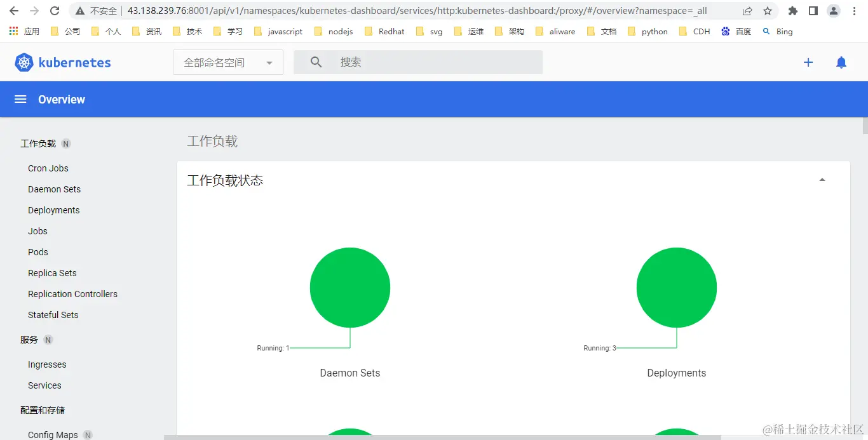Open the aliware bookmark folder
The height and width of the screenshot is (440, 868).
tap(555, 31)
